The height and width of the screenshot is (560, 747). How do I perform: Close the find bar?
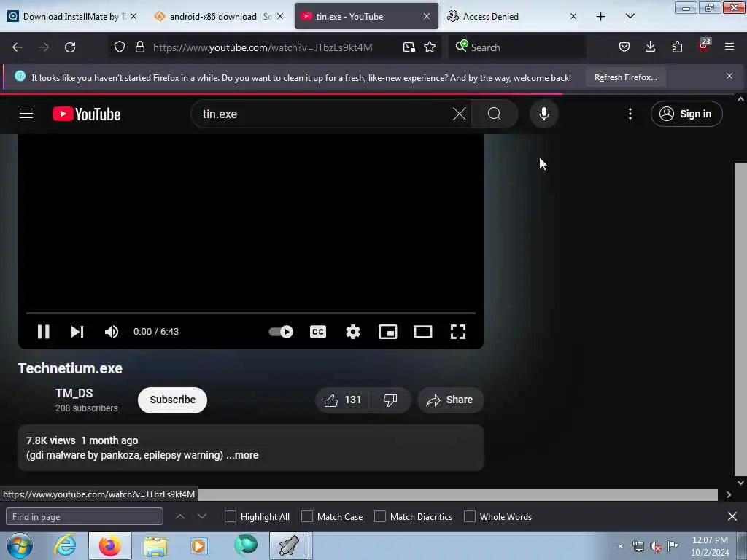click(732, 516)
